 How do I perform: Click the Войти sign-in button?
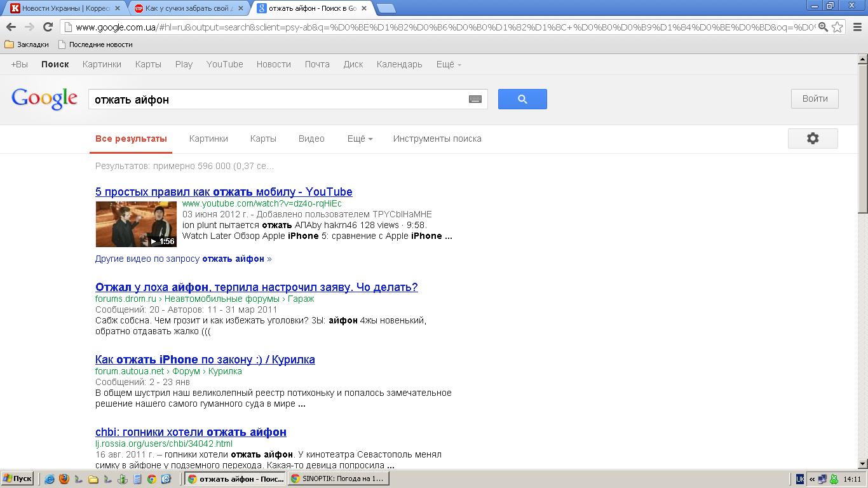click(815, 98)
